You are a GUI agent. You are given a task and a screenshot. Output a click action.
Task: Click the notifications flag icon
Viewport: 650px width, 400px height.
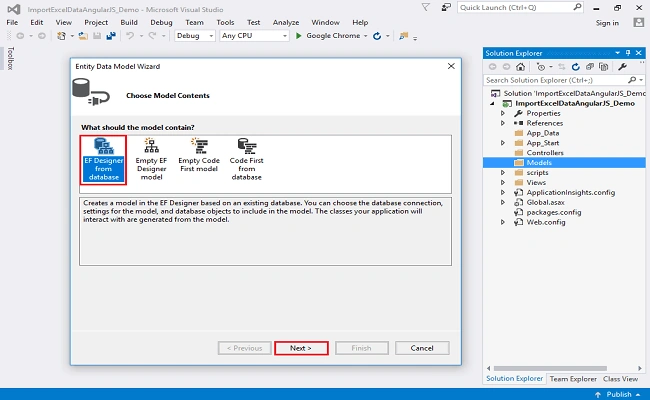click(425, 7)
